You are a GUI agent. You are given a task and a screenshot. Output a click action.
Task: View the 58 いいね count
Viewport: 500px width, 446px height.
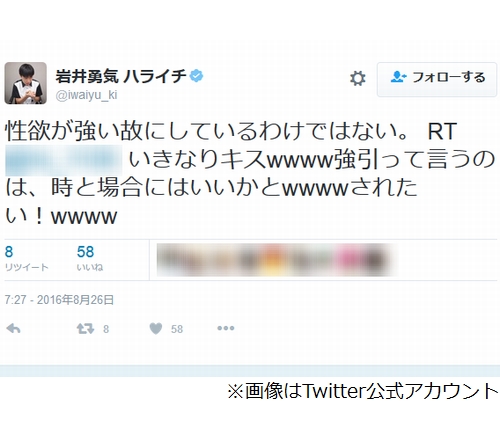[90, 259]
